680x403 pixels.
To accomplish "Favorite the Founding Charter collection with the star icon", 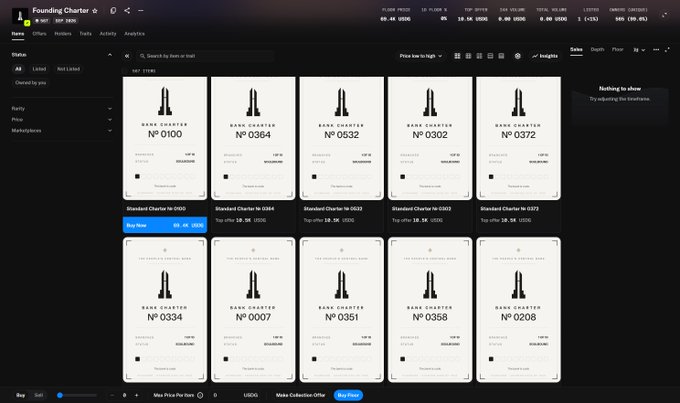I will tap(95, 11).
